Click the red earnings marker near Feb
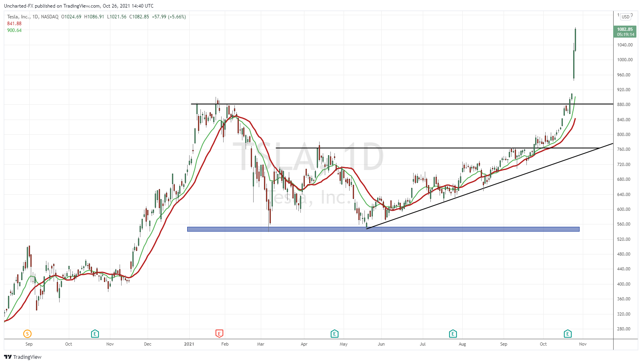Viewport: 642px width, 364px height. [219, 334]
